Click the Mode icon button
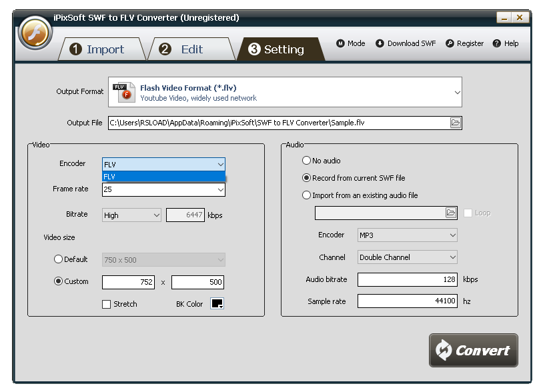 pyautogui.click(x=340, y=43)
